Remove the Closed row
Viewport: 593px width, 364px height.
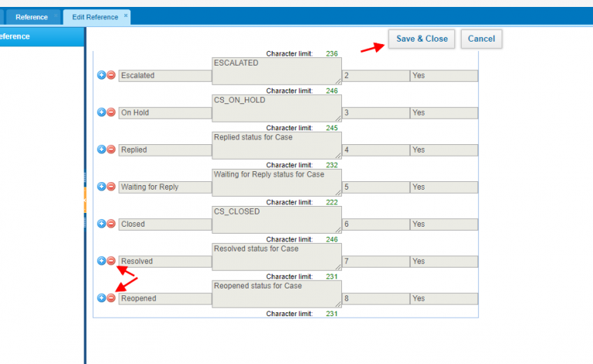click(111, 224)
